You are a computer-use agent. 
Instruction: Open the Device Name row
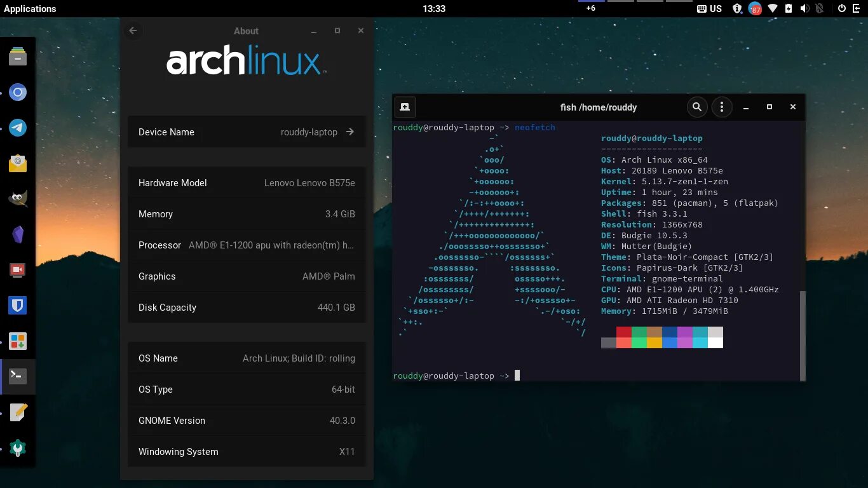247,132
